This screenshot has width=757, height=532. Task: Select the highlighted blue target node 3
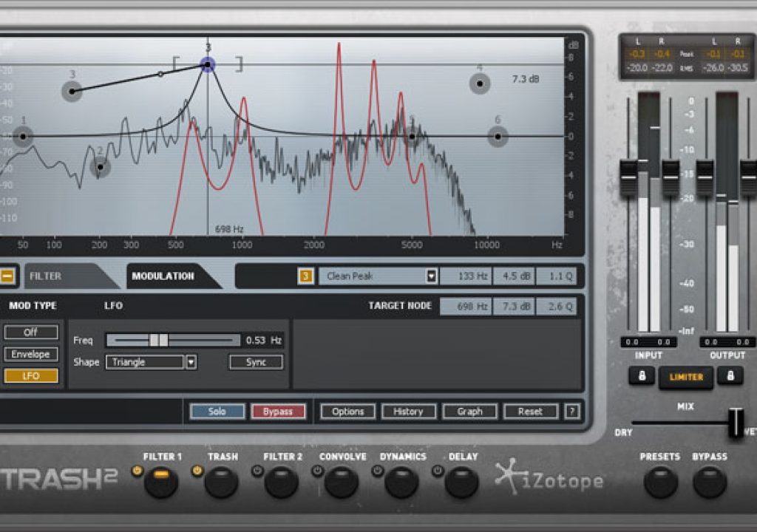[x=208, y=64]
